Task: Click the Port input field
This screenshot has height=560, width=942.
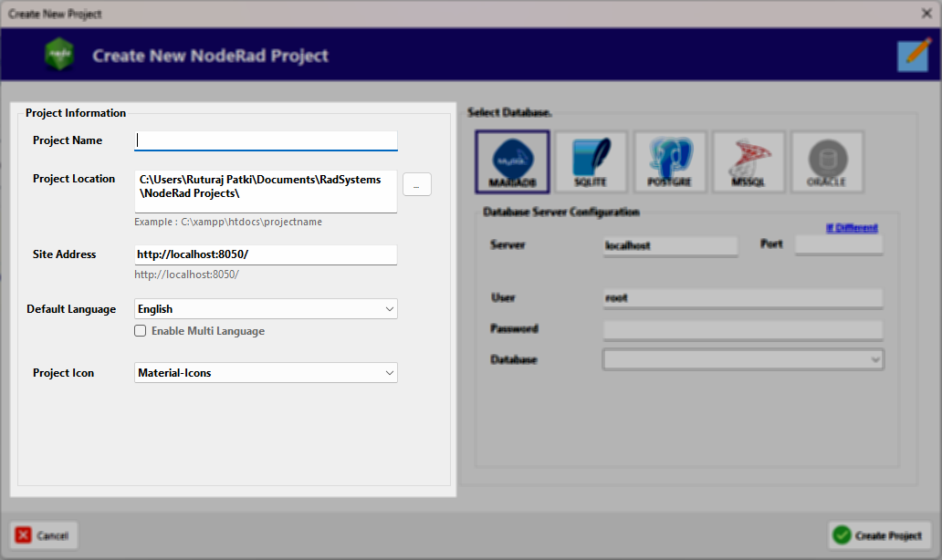Action: click(x=839, y=245)
